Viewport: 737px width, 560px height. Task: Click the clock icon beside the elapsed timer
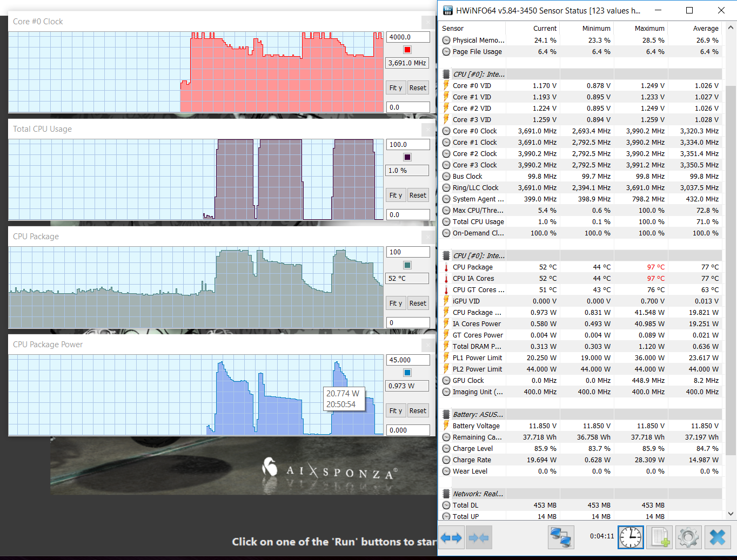click(x=631, y=537)
